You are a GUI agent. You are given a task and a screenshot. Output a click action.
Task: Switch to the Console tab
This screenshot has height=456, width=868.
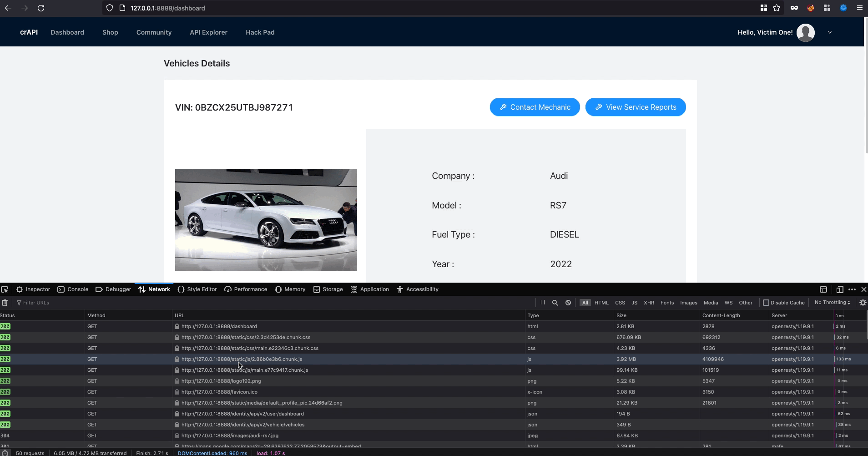tap(73, 289)
